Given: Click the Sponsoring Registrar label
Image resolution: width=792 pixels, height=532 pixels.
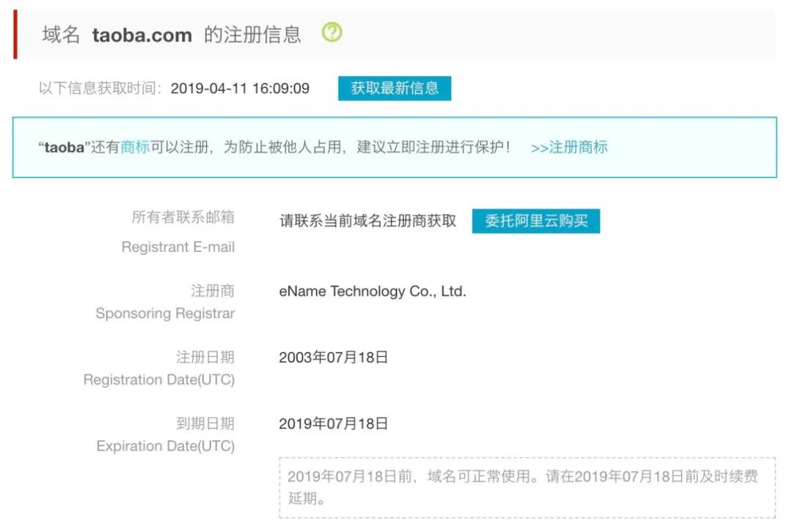Looking at the screenshot, I should [165, 314].
